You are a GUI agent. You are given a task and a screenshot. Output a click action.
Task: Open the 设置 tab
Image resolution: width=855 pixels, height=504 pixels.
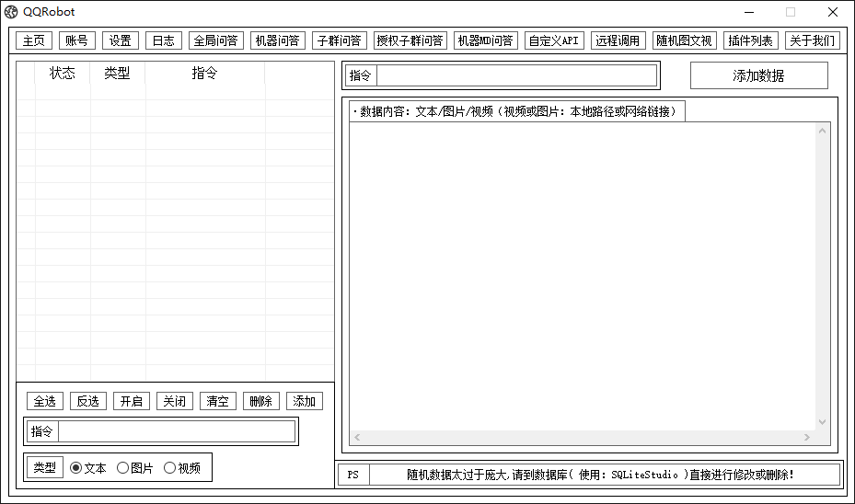click(120, 40)
